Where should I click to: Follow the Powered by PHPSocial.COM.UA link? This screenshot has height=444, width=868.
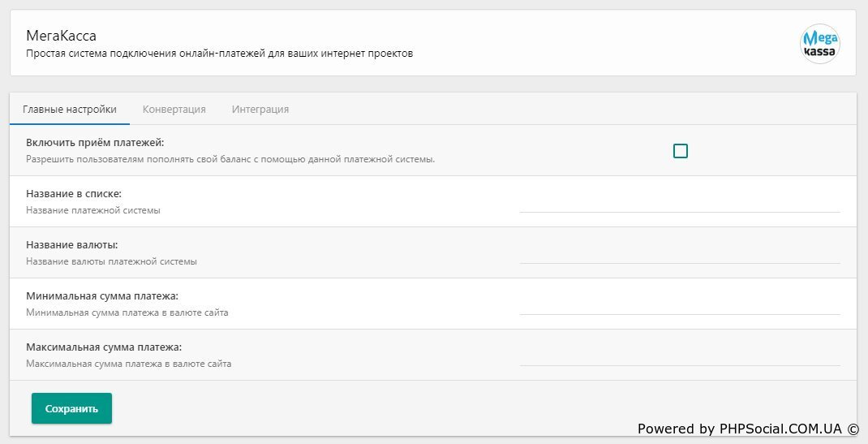[x=747, y=429]
